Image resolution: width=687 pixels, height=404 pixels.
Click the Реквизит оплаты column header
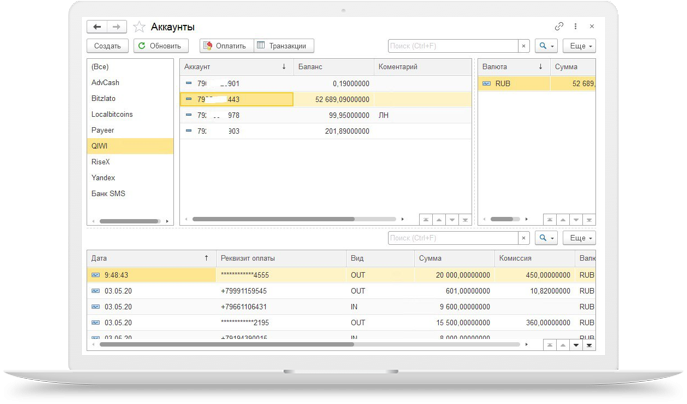coord(281,258)
